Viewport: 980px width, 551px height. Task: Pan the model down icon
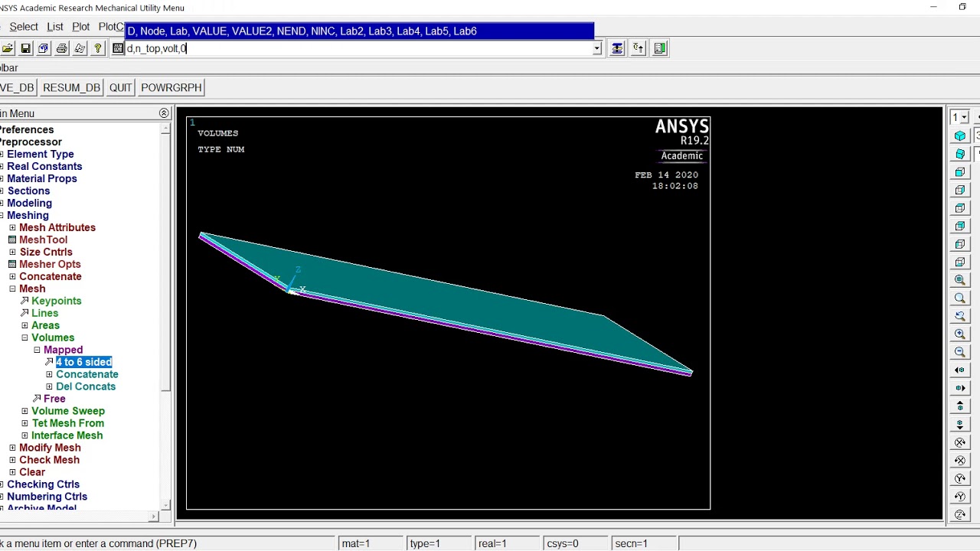pos(960,424)
